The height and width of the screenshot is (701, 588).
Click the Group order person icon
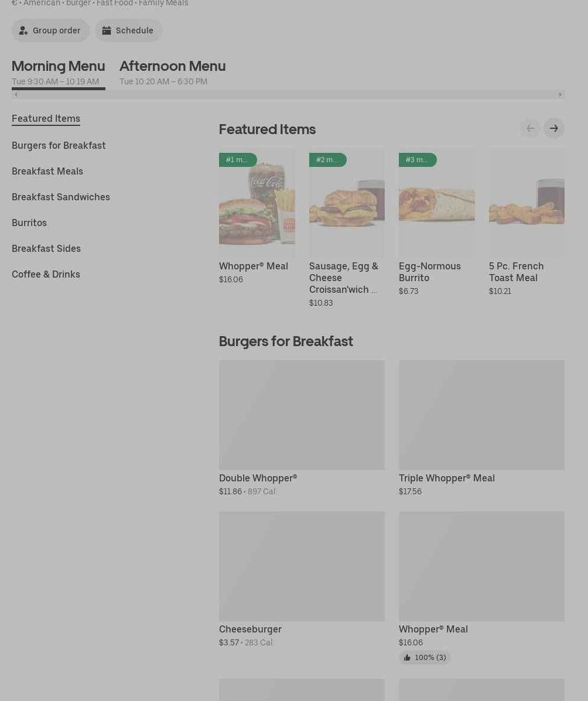click(x=23, y=30)
